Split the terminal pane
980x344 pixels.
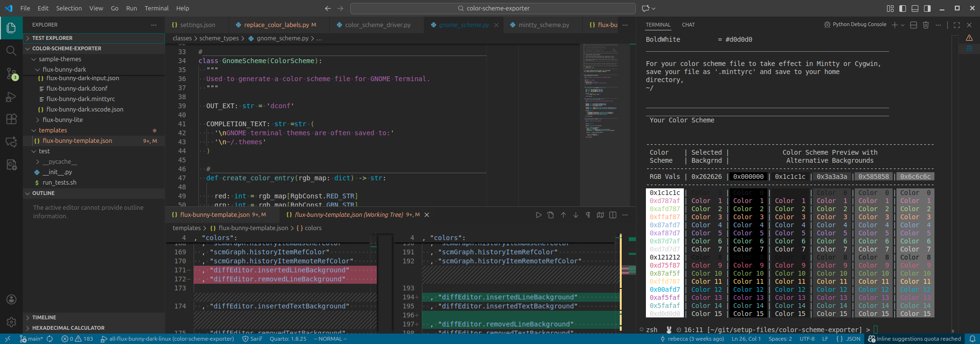tap(913, 25)
